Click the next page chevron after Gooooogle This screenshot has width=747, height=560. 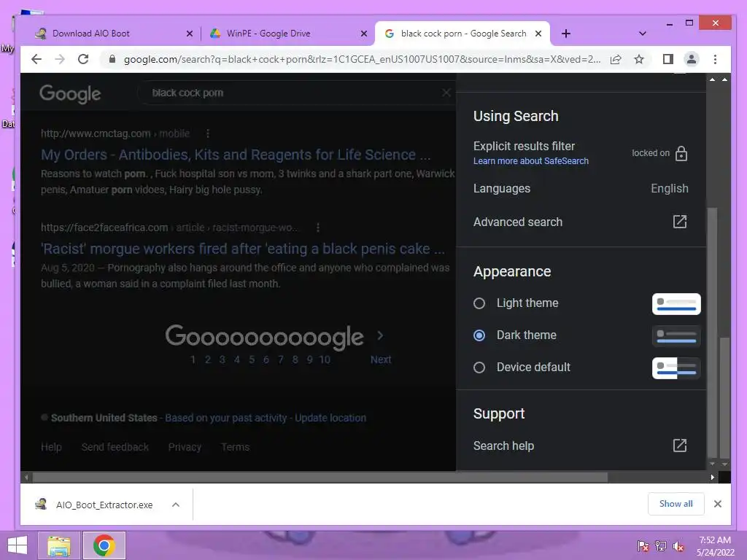(380, 335)
